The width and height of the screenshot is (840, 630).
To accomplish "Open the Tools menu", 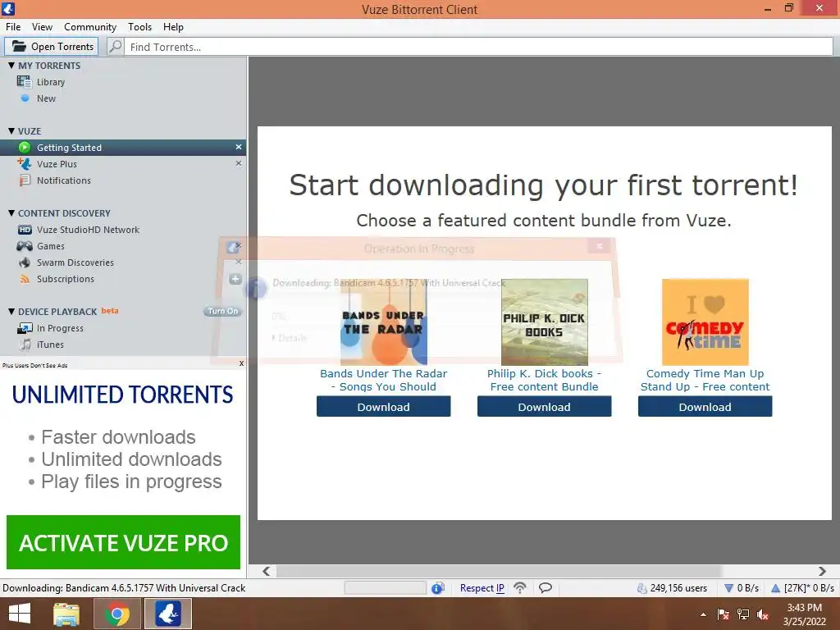I will tap(139, 27).
